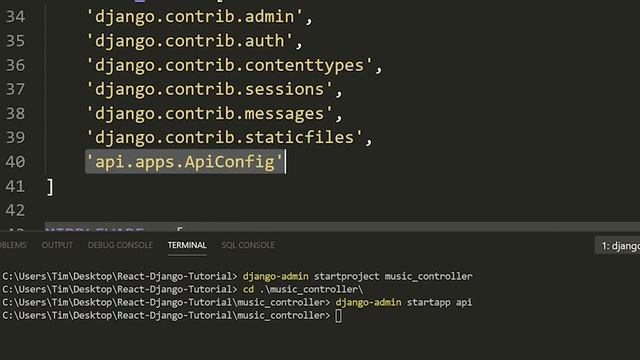Click line number 36 in gutter
The width and height of the screenshot is (640, 360).
tap(16, 65)
